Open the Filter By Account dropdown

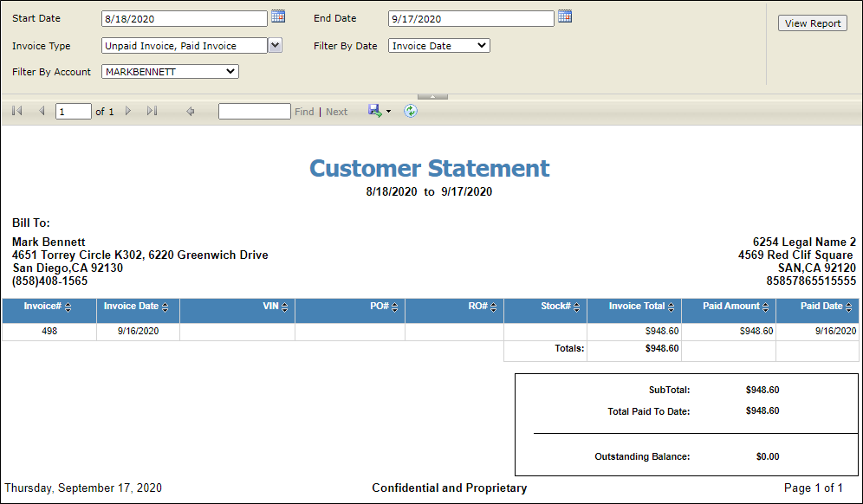170,72
